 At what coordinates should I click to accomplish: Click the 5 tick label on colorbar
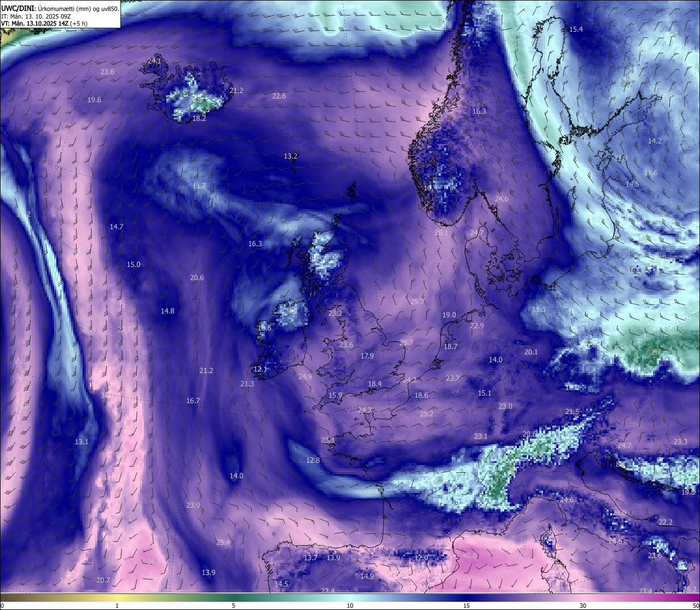tap(234, 606)
